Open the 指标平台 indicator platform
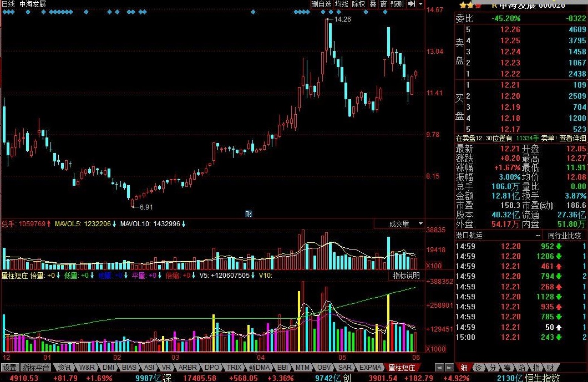The width and height of the screenshot is (588, 382). pyautogui.click(x=36, y=368)
